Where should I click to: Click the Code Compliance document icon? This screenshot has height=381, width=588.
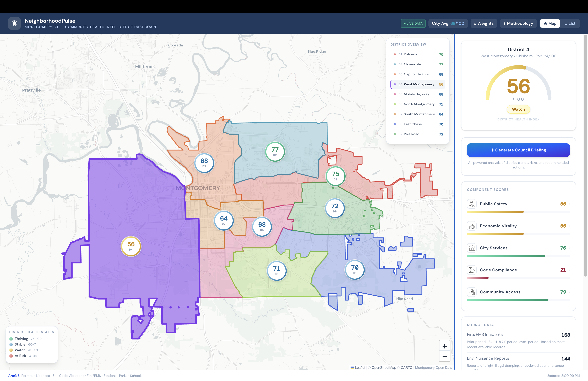click(x=472, y=270)
